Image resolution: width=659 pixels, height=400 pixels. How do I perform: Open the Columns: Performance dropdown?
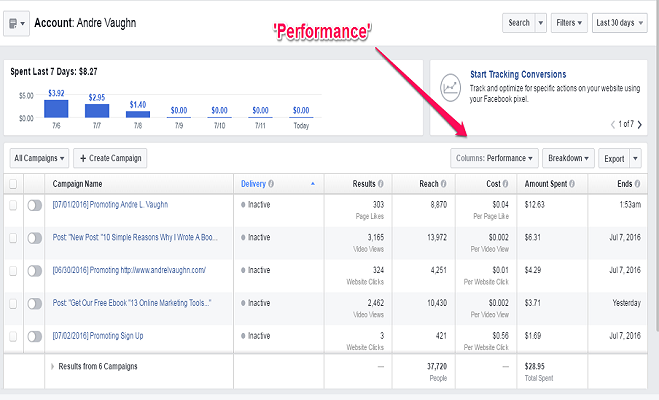pos(495,158)
